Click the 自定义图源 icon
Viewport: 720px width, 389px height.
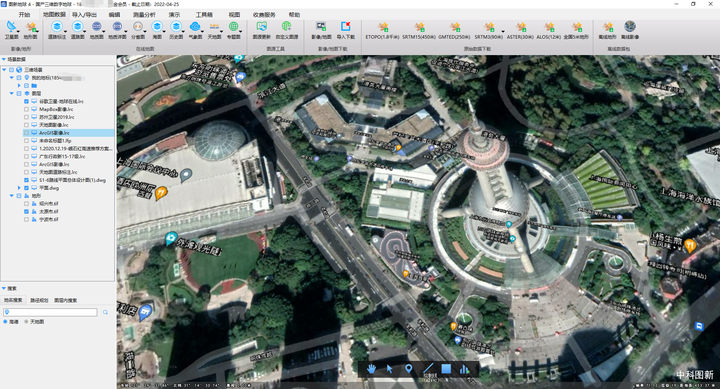287,27
